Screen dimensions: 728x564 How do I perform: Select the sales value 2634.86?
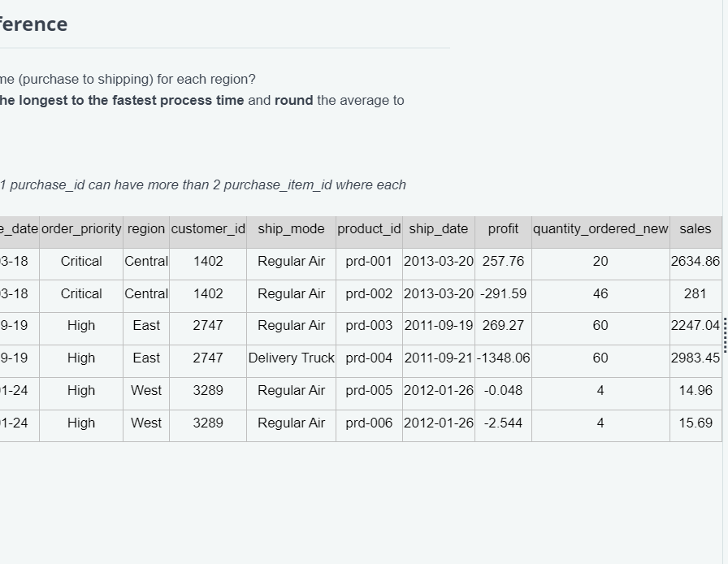tap(695, 262)
